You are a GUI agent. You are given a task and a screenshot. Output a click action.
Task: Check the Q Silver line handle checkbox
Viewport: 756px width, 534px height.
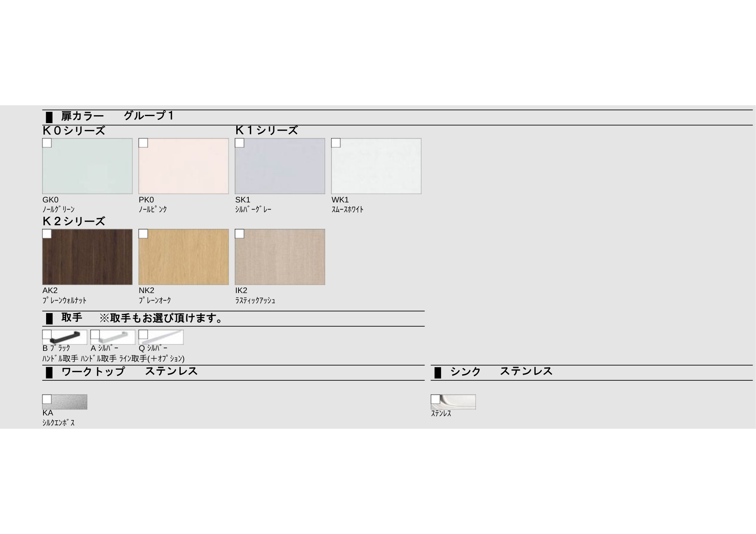click(143, 335)
